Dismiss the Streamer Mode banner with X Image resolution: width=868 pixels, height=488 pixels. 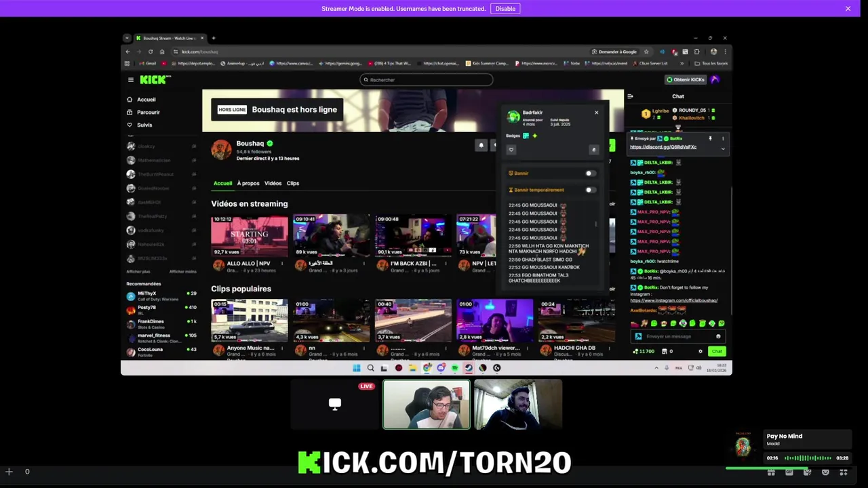[848, 9]
